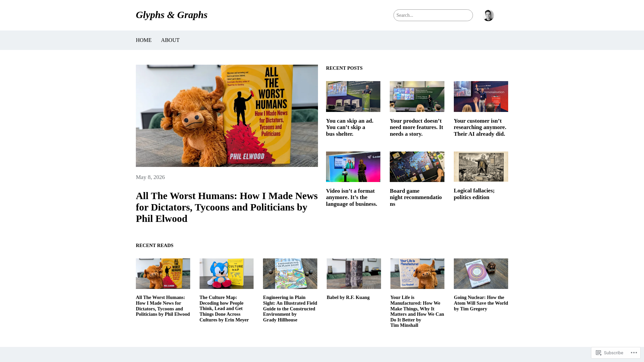Read Going Nuclear by Tim Gregory review
The height and width of the screenshot is (362, 644).
[481, 303]
